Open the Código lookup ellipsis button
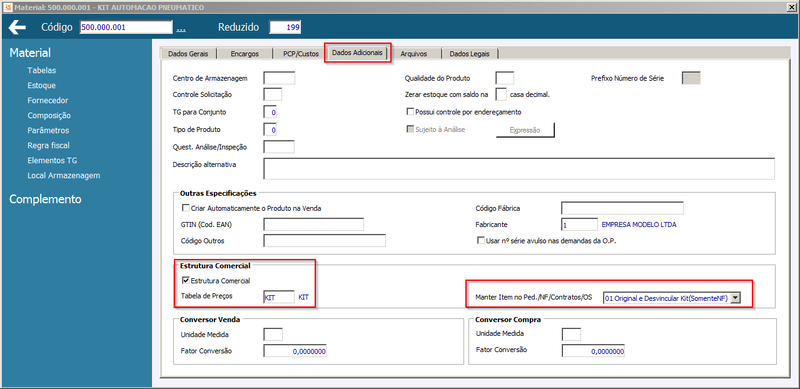The width and height of the screenshot is (800, 389). [x=181, y=30]
